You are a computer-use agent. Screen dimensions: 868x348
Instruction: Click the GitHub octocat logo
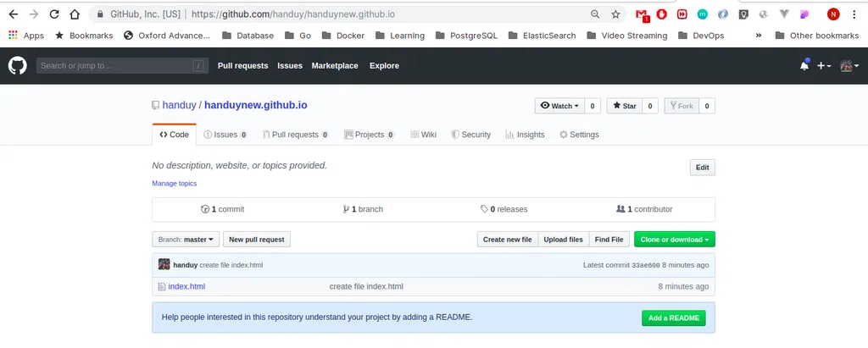tap(17, 66)
